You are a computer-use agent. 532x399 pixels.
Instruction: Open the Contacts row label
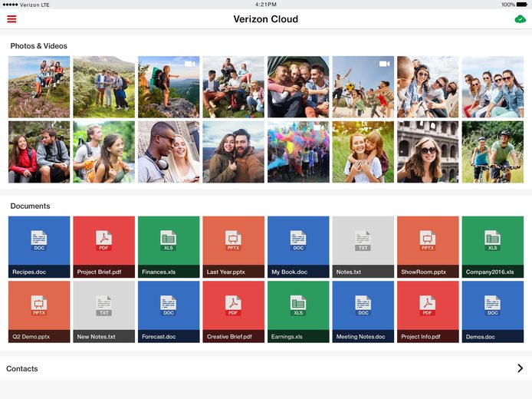(22, 368)
